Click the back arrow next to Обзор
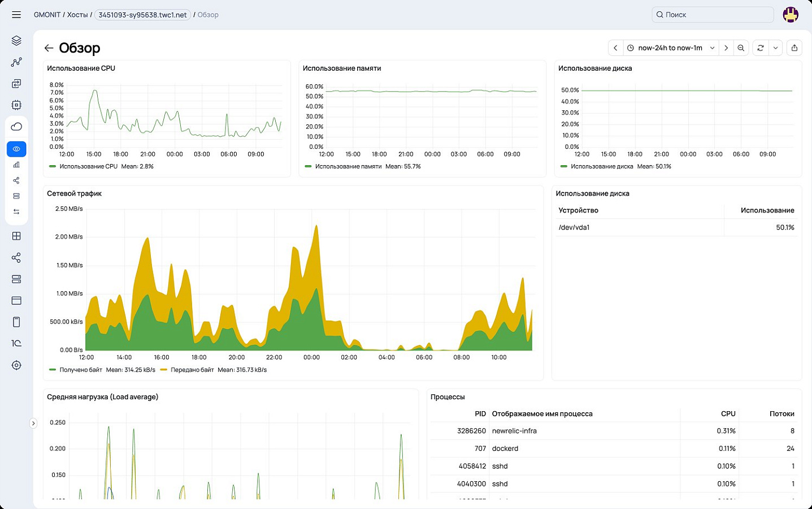Screen dimensions: 812x509 [x=49, y=48]
